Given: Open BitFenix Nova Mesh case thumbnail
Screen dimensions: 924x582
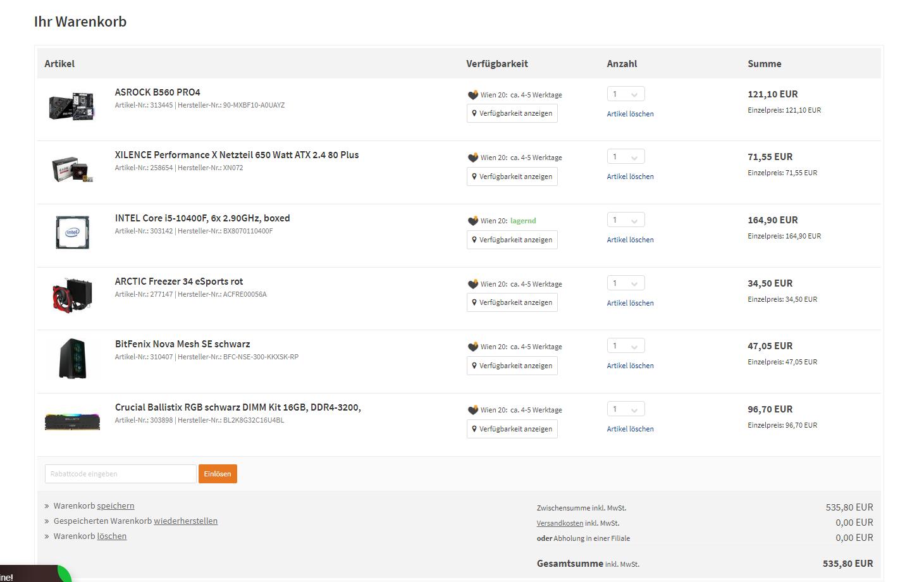Looking at the screenshot, I should (x=72, y=358).
